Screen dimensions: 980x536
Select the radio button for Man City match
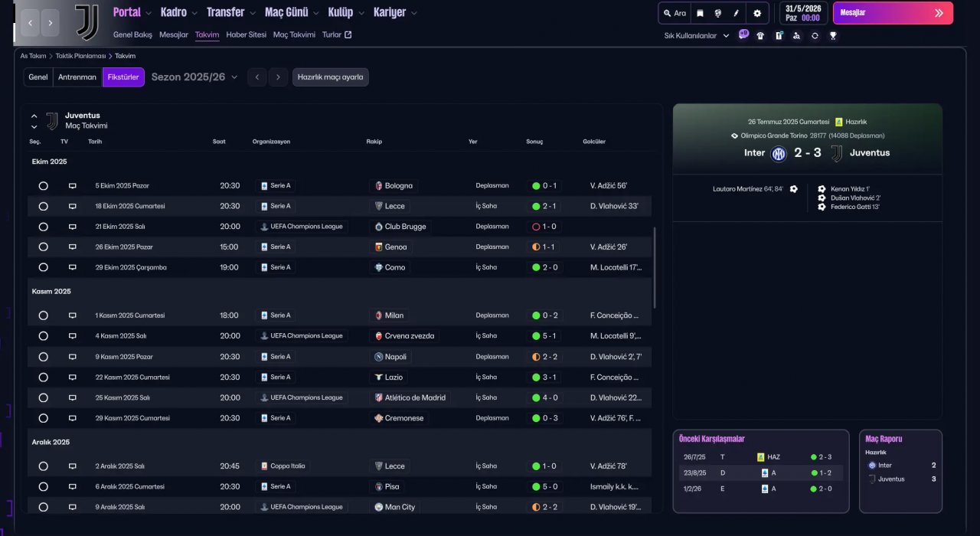pos(43,507)
